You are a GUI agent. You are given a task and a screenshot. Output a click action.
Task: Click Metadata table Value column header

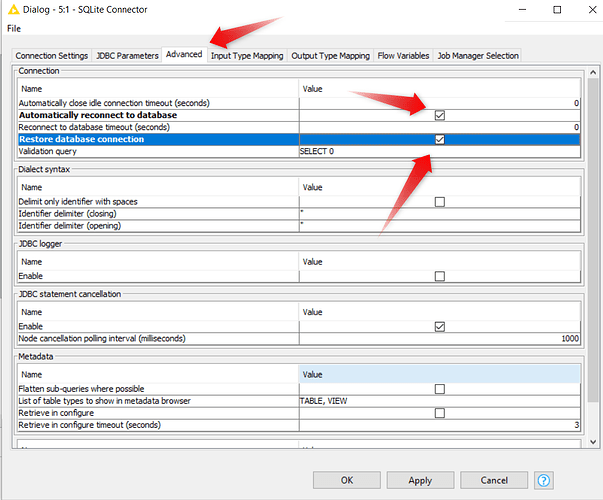click(x=440, y=374)
